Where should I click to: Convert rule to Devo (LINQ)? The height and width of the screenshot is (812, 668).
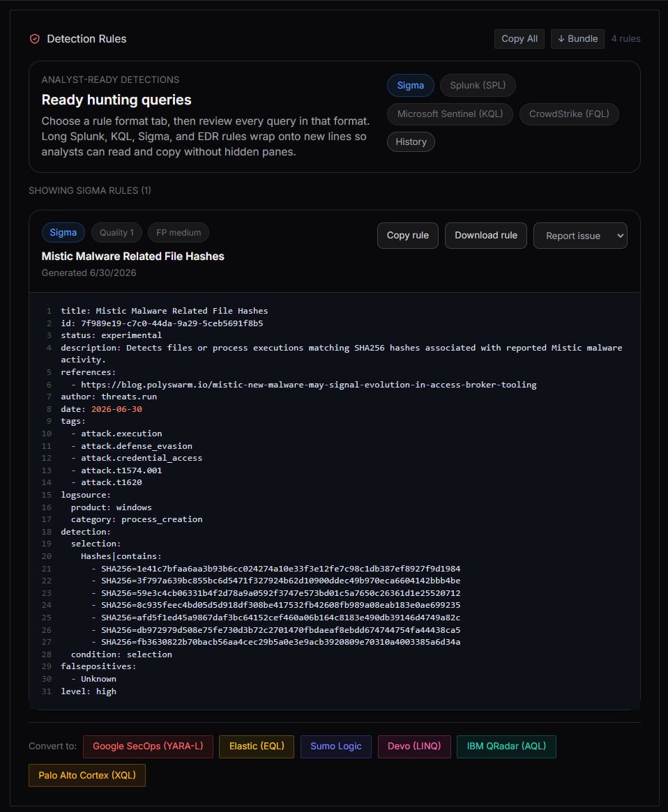tap(414, 746)
